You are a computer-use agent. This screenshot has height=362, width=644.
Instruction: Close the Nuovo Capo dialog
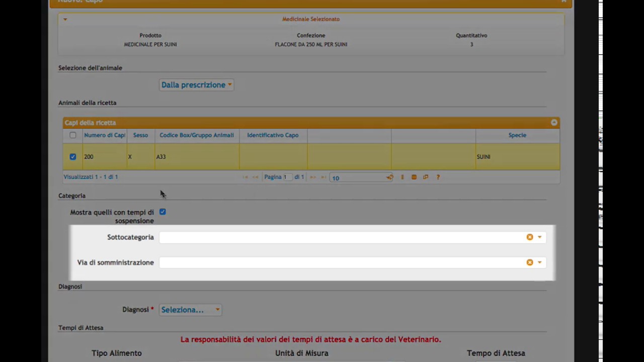pos(564,2)
